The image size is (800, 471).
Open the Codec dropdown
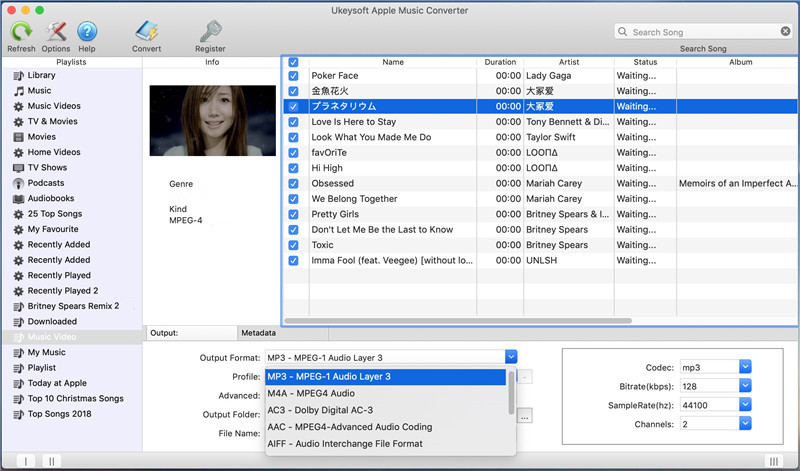(745, 366)
